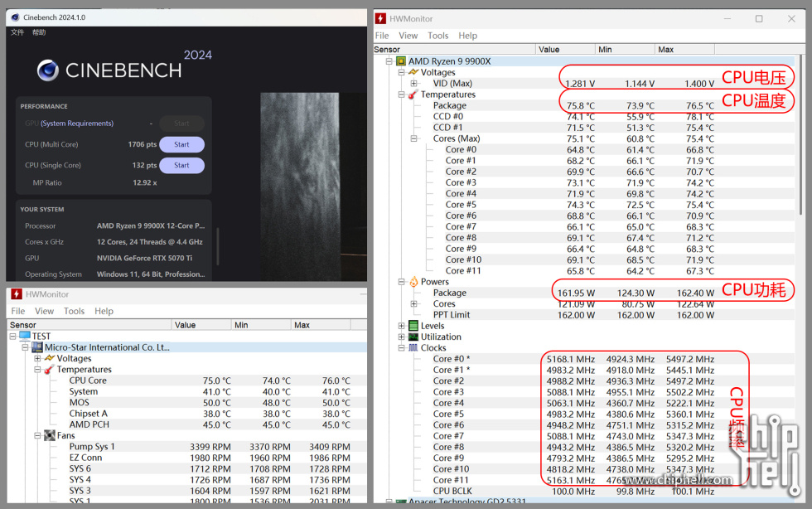Click the disabled GPU Start button

[x=181, y=124]
